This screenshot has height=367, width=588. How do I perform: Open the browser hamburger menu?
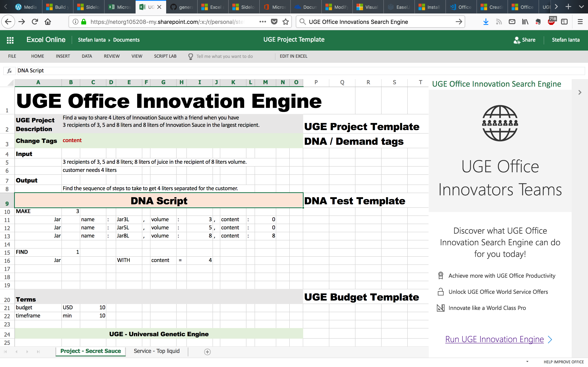pos(580,22)
